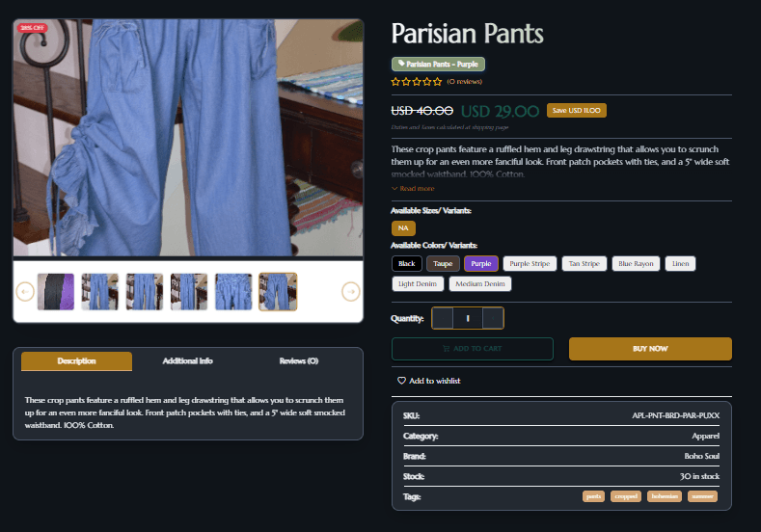This screenshot has width=761, height=532.
Task: Increase quantity with the plus button
Action: point(493,318)
